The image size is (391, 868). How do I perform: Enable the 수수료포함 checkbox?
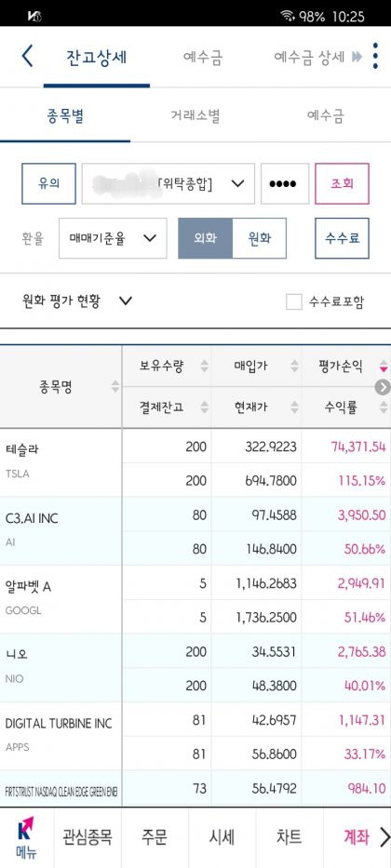pyautogui.click(x=293, y=301)
